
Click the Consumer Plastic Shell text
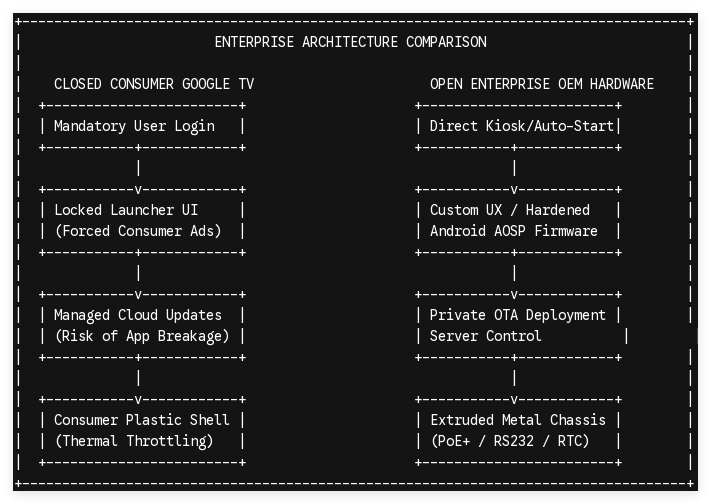[142, 420]
